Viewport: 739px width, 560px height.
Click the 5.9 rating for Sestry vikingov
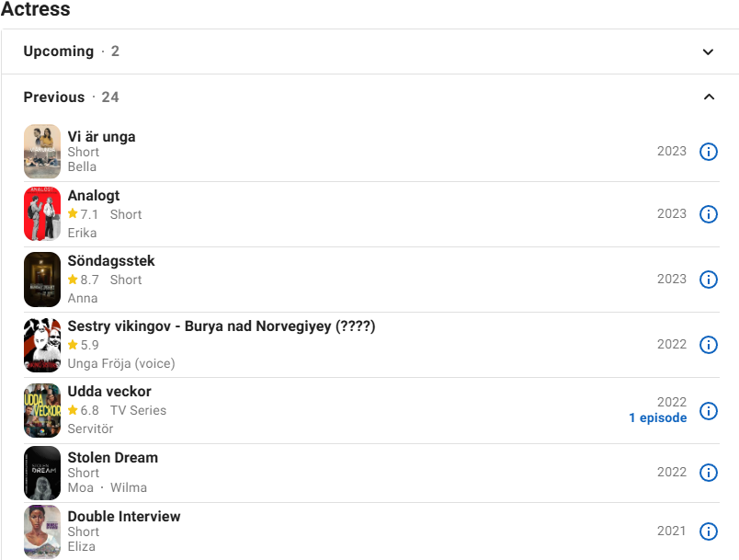pos(83,345)
